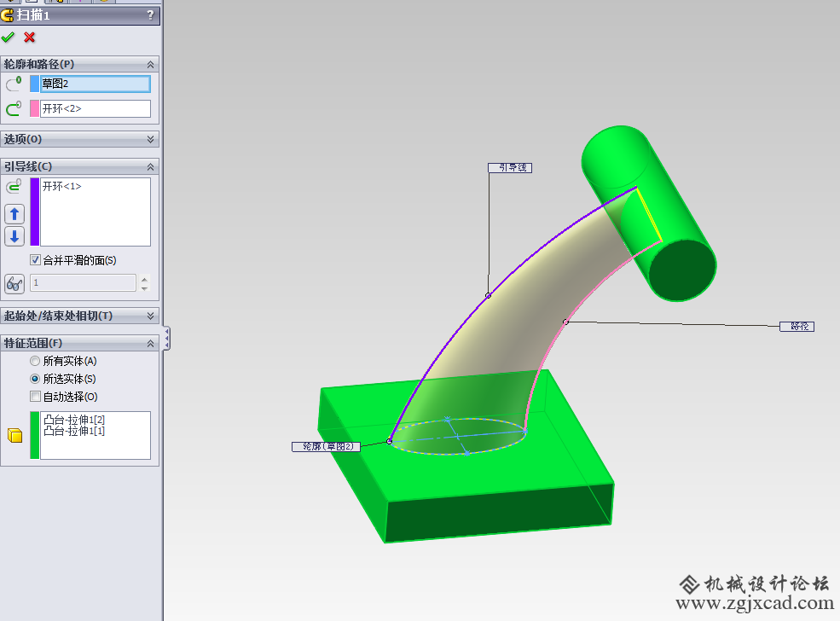840x621 pixels.
Task: Click the pink path color swatch
Action: (34, 109)
